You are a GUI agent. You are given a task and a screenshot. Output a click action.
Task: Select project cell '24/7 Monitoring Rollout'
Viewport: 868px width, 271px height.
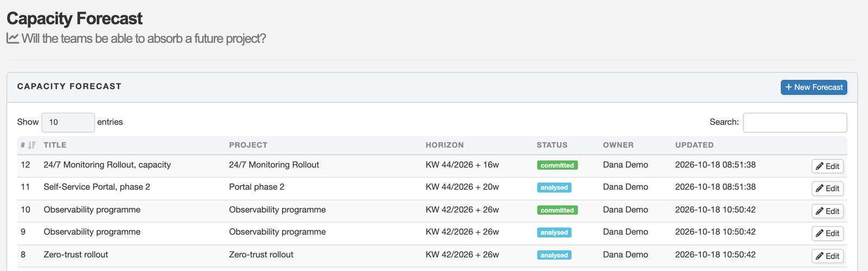pos(274,165)
